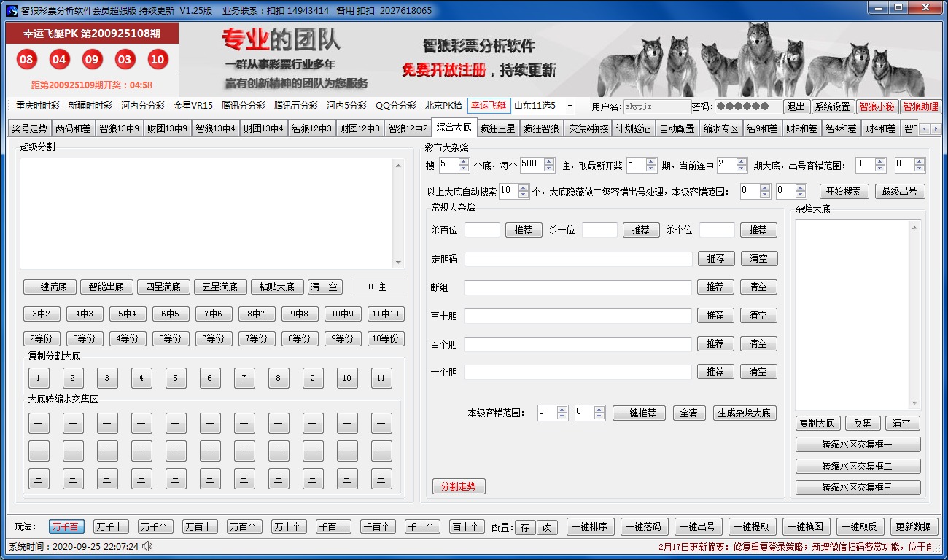Toggle the 百十个 play type
Viewport: 948px width, 560px height.
click(x=465, y=526)
